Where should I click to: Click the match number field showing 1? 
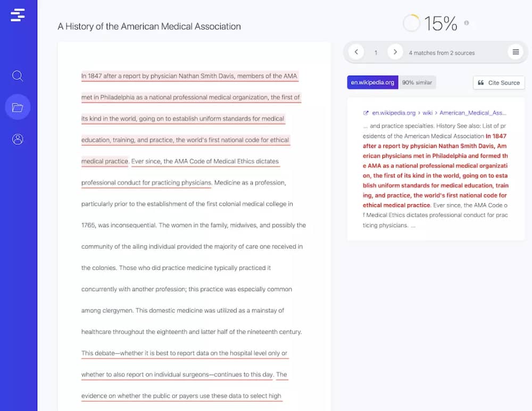coord(376,52)
